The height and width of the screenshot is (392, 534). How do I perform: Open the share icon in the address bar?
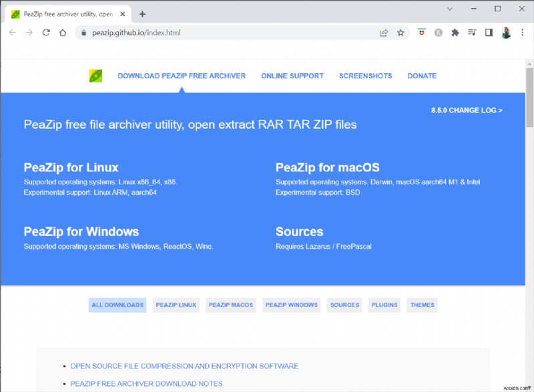384,32
